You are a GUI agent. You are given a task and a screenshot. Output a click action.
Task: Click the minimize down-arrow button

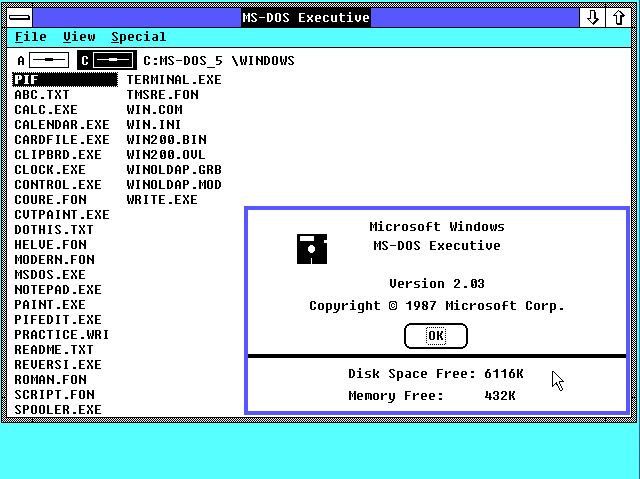pos(593,18)
